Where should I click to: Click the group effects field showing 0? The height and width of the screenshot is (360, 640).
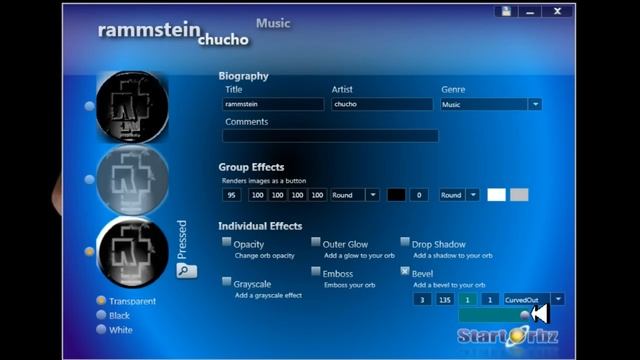click(419, 195)
